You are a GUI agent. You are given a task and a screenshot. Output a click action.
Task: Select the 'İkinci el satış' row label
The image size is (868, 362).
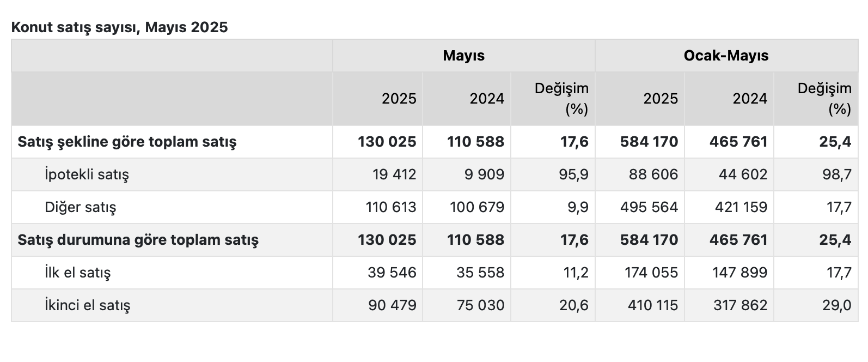pyautogui.click(x=87, y=305)
